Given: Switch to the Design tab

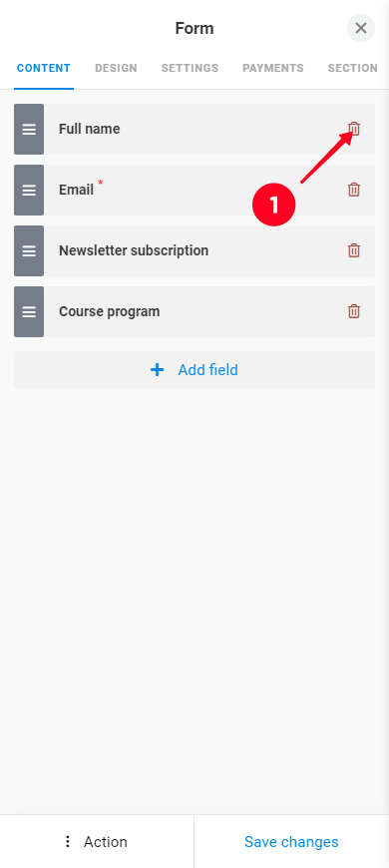Looking at the screenshot, I should pyautogui.click(x=116, y=68).
